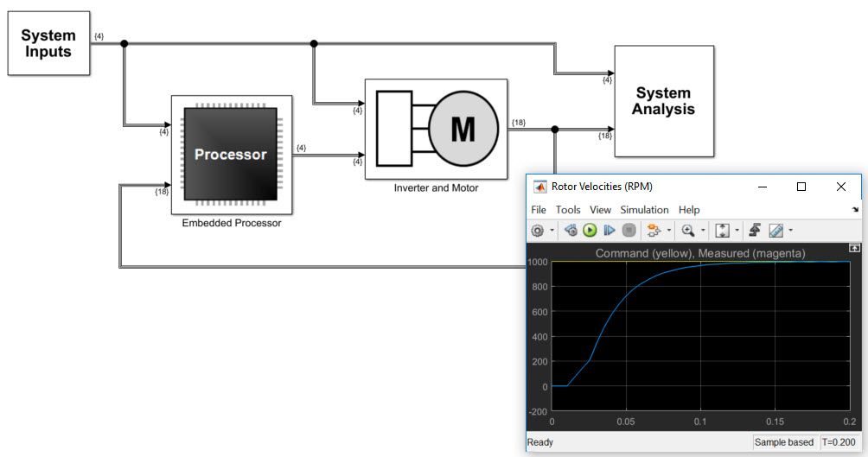Click the Step Back button in scope toolbar
This screenshot has width=868, height=457.
[x=571, y=231]
